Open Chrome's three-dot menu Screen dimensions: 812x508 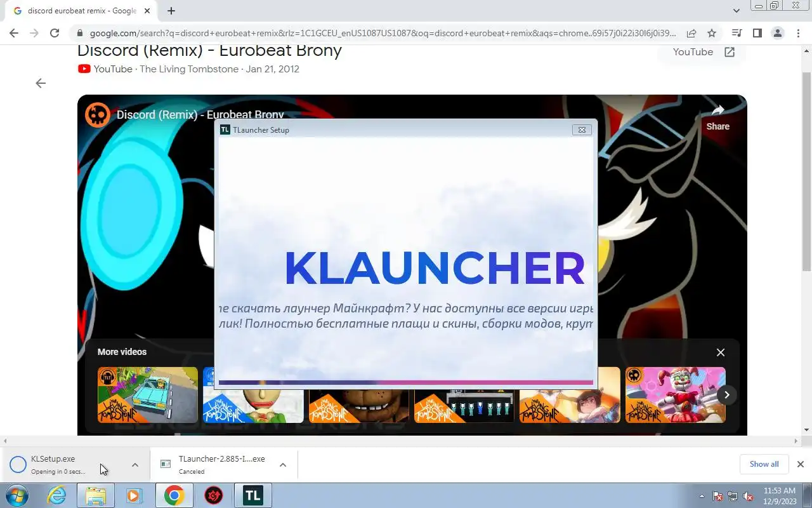[x=797, y=33]
